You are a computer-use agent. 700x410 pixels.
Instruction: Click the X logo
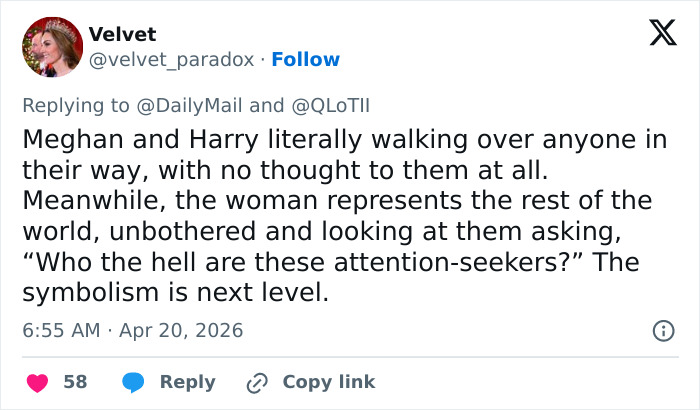pos(655,34)
